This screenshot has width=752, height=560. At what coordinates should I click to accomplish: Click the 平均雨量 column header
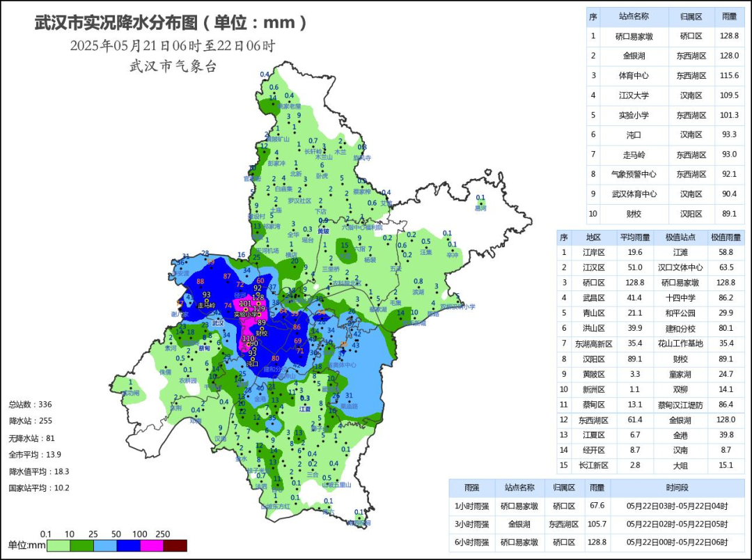634,238
